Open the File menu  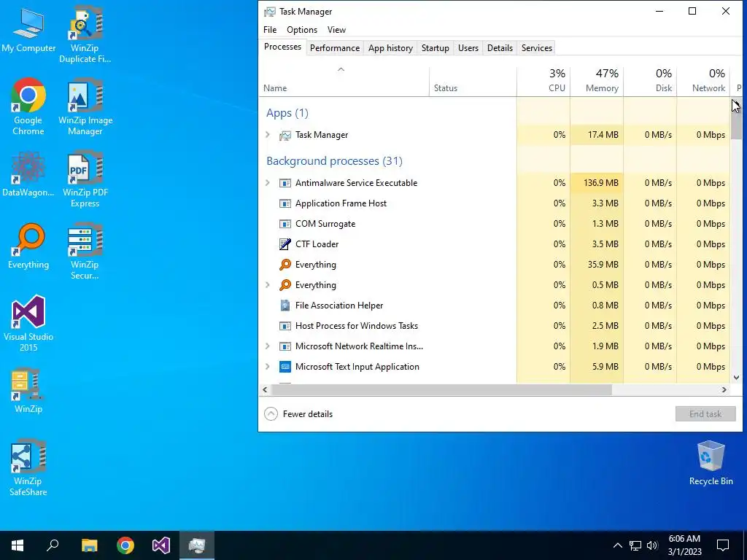pos(270,29)
